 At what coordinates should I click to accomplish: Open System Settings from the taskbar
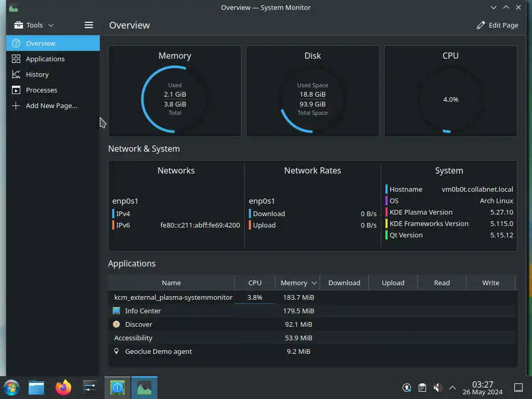pyautogui.click(x=89, y=388)
